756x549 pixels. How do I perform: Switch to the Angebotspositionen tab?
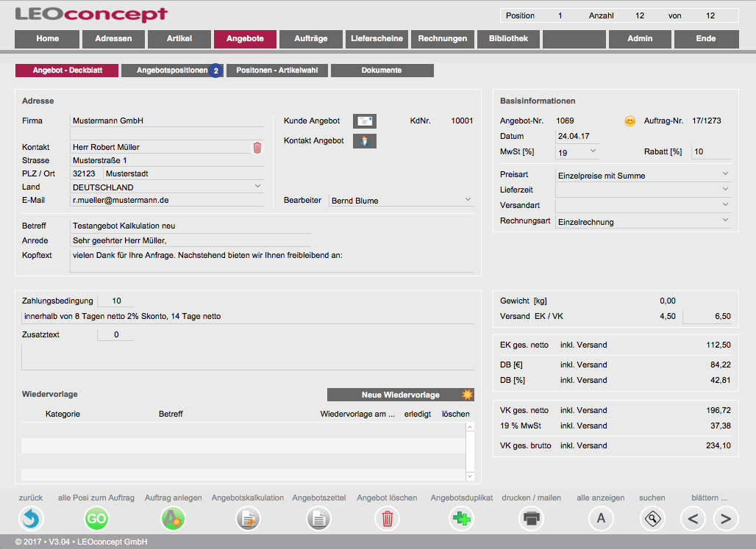click(x=172, y=71)
